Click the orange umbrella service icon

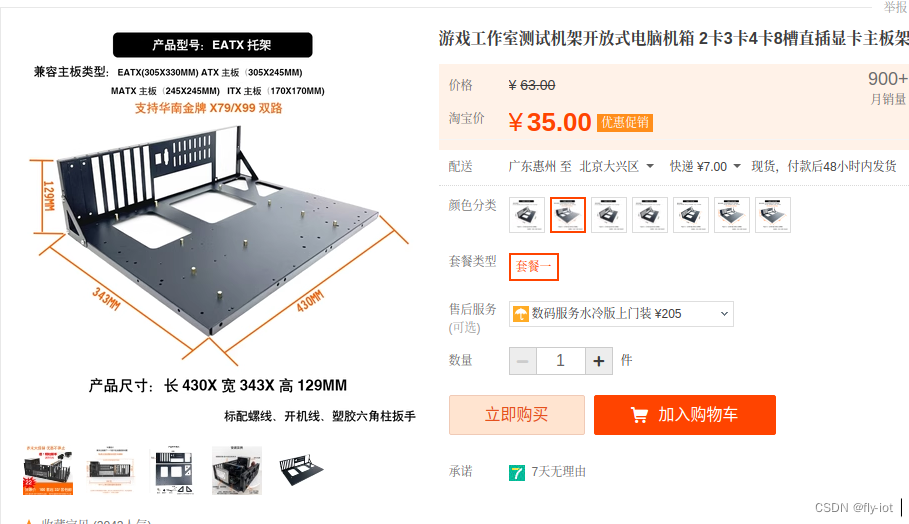[x=521, y=314]
